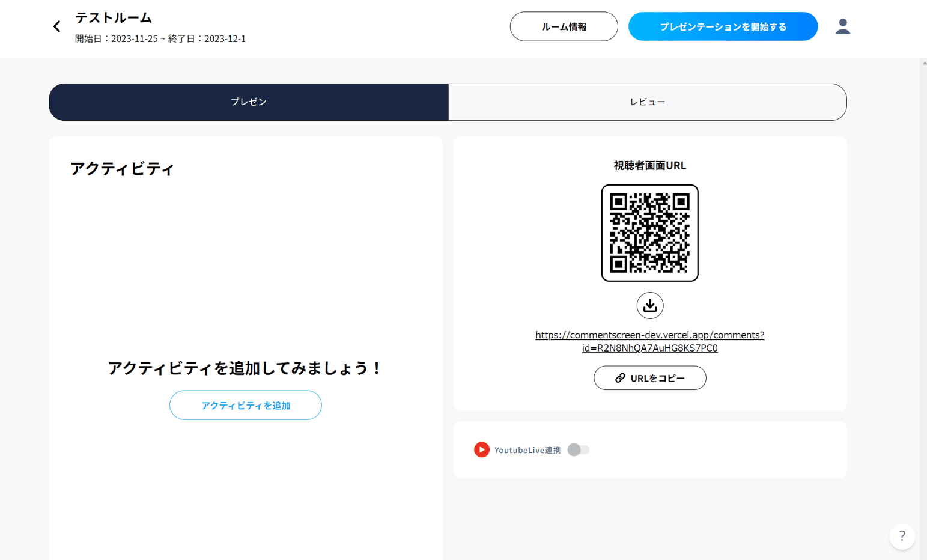Click the YouTube logo icon
The height and width of the screenshot is (560, 927).
[x=481, y=449]
